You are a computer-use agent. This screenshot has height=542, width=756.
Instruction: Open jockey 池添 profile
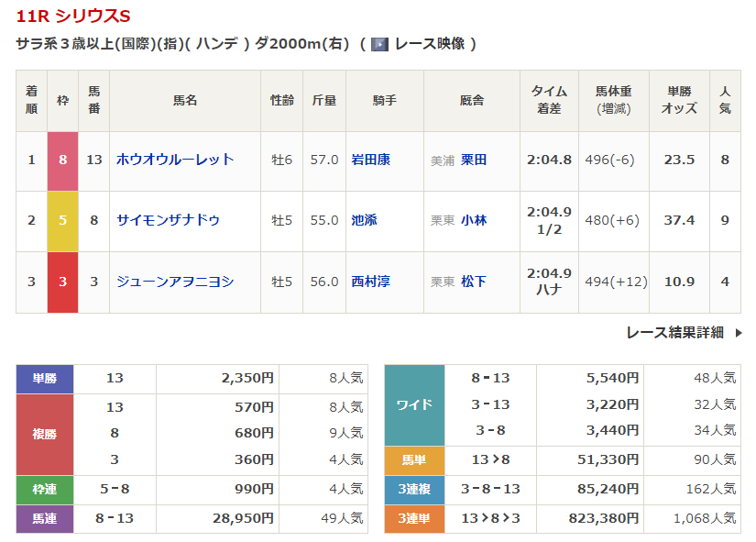365,220
